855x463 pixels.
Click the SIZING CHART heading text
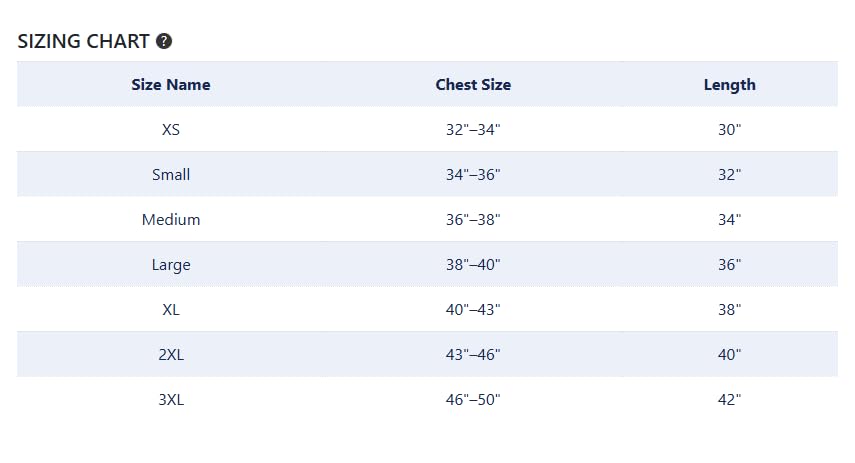coord(83,41)
